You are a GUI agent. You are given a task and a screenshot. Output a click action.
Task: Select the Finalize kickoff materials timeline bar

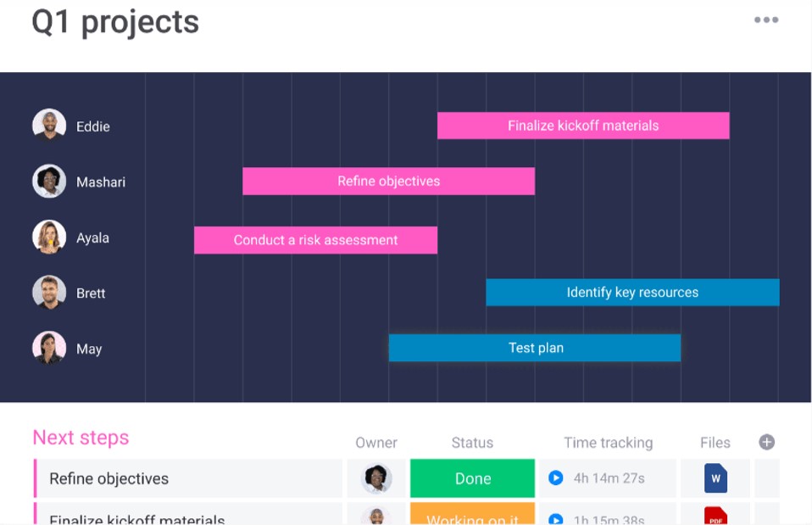(583, 126)
